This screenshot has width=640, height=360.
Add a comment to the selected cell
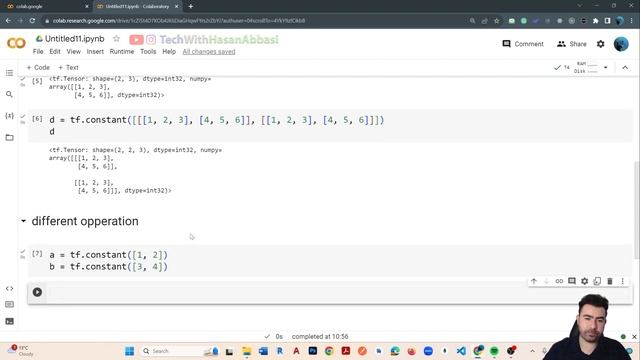coord(572,281)
